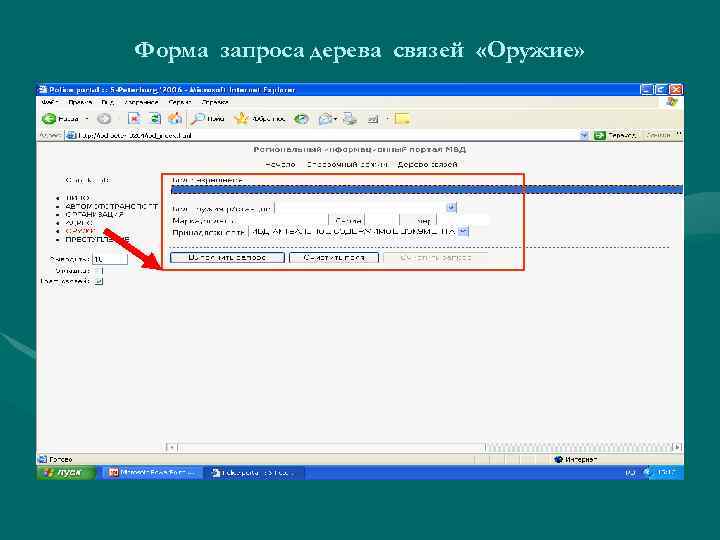Follow the Справочный режим link
Screen dimensions: 720x540
point(347,164)
